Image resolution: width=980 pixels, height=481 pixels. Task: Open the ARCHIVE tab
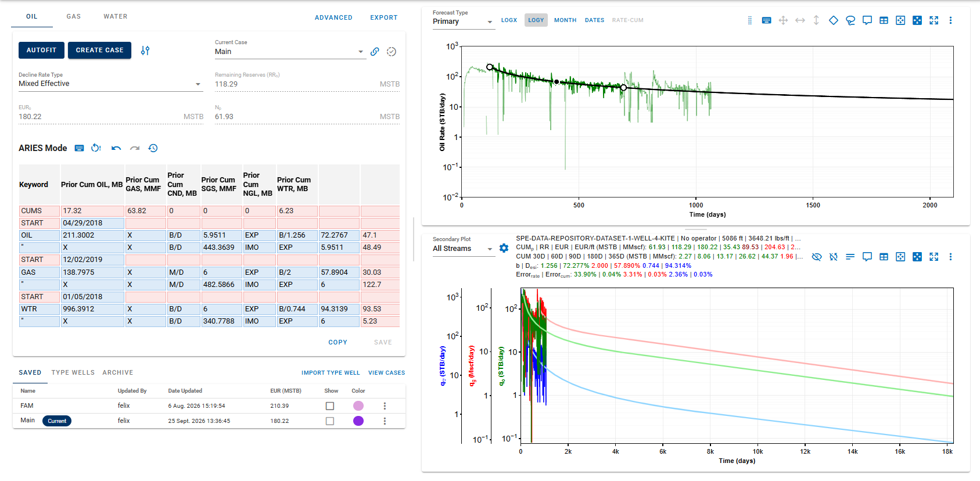(118, 373)
